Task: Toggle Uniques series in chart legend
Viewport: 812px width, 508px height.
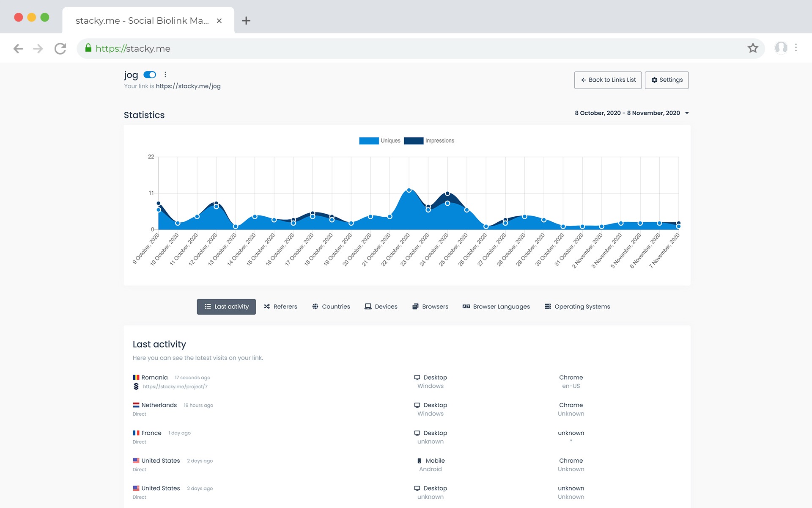Action: 379,141
